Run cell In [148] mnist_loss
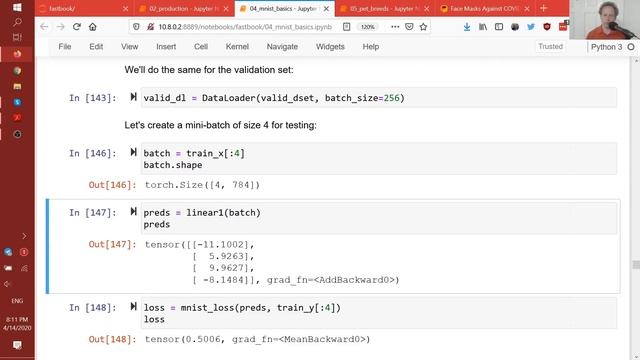 click(133, 306)
